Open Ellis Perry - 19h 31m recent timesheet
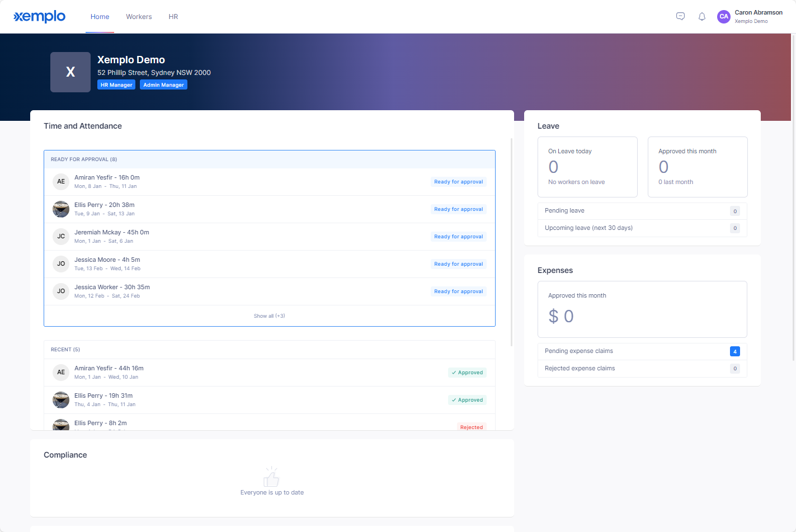Viewport: 796px width, 532px height. [270, 400]
